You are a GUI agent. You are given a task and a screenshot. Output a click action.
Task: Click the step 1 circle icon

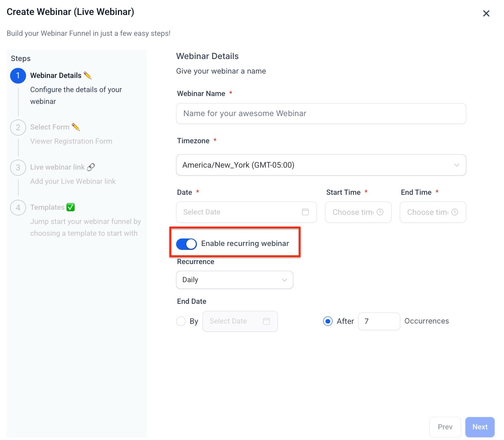[x=18, y=76]
